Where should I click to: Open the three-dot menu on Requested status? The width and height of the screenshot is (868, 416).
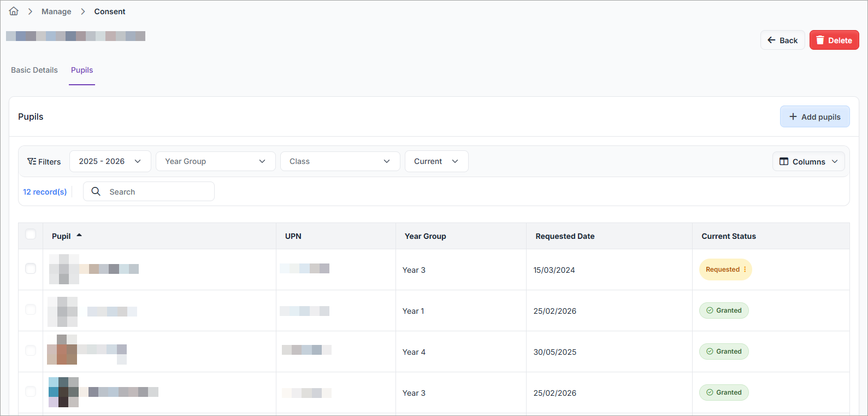(745, 269)
